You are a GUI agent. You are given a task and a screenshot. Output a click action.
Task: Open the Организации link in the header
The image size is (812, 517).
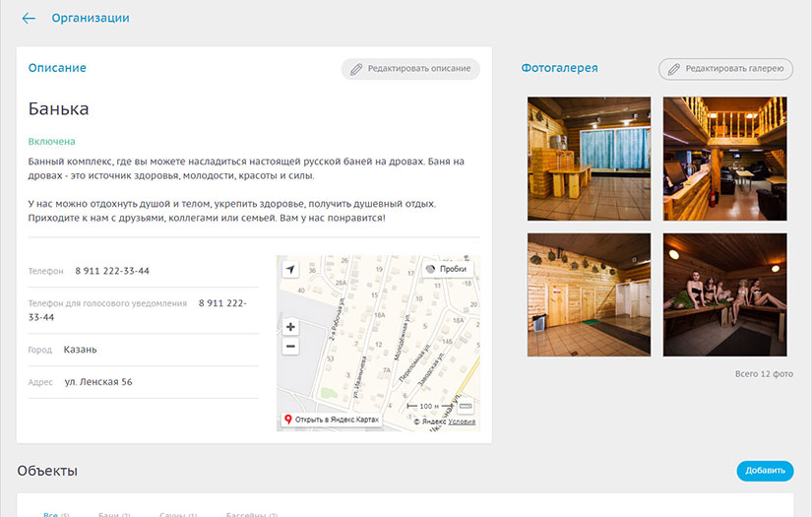(91, 18)
